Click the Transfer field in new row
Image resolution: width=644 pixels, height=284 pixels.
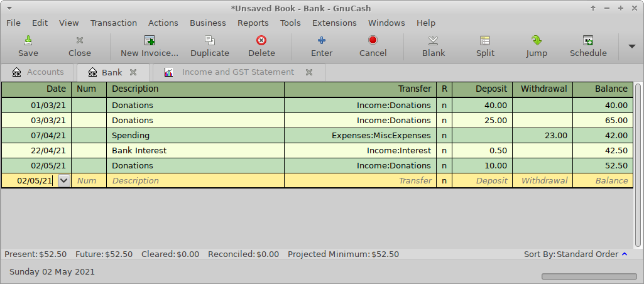click(x=360, y=180)
